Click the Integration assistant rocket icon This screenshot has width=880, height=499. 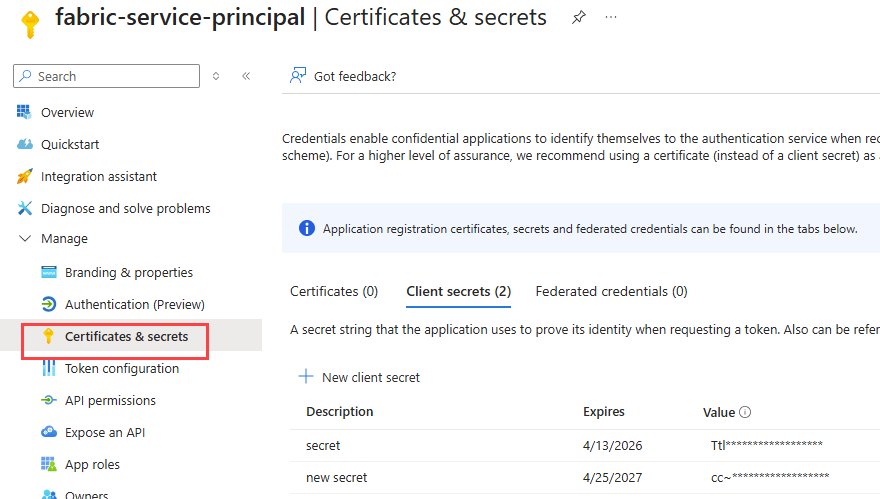25,176
